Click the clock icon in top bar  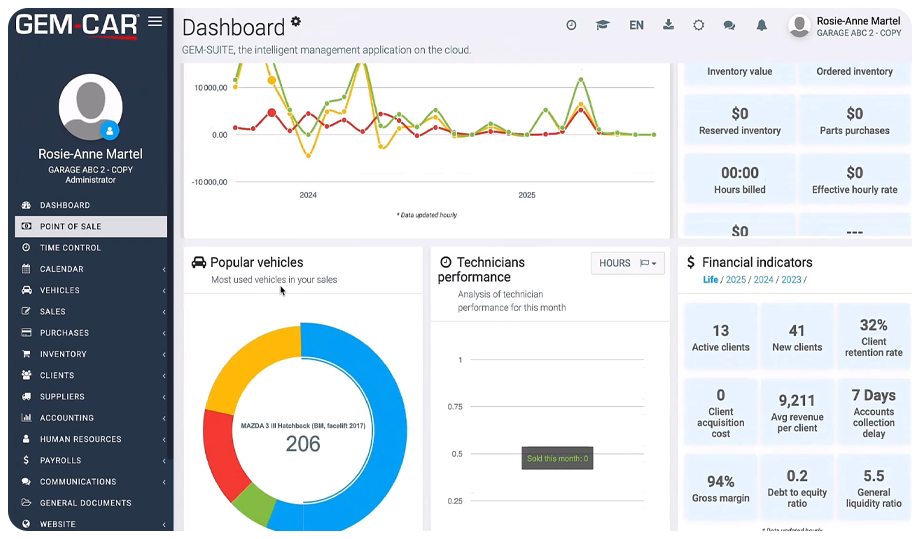coord(571,26)
